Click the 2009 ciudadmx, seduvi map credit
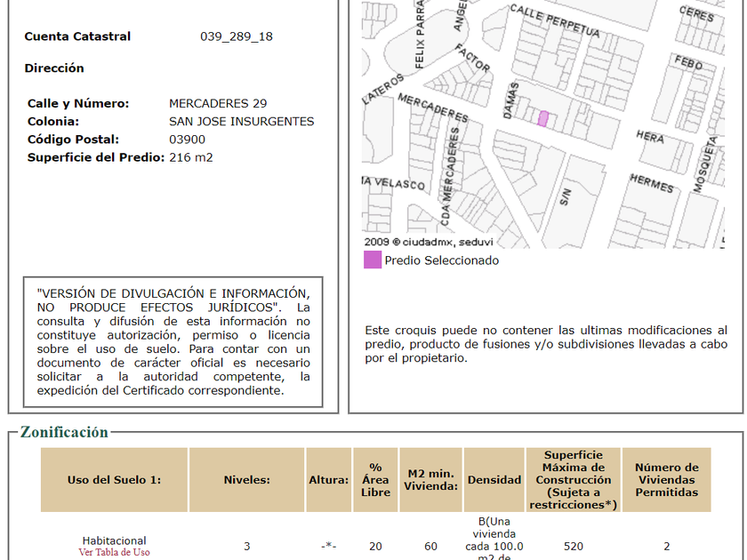 click(x=429, y=242)
